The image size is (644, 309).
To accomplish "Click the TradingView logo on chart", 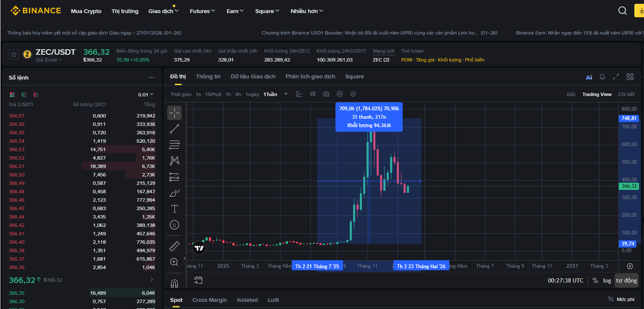I will (199, 248).
